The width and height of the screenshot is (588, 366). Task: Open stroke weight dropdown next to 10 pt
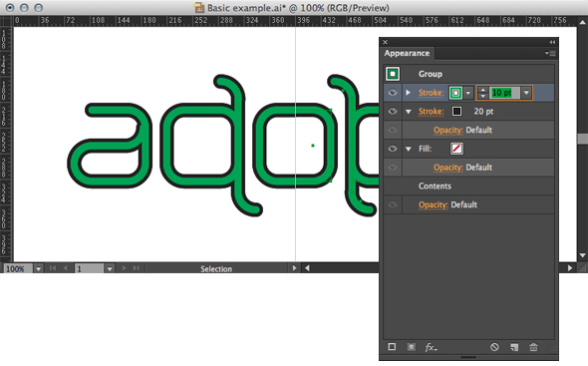point(526,93)
